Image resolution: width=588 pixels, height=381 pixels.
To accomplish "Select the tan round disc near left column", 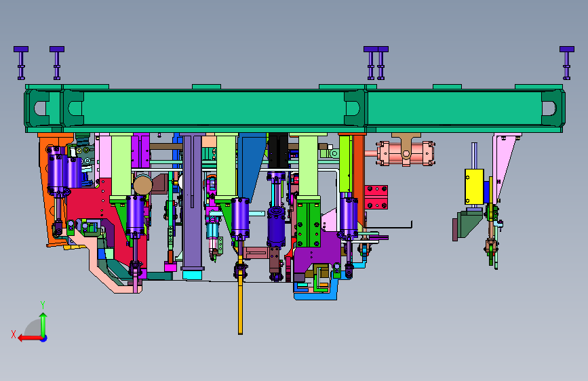I will click(143, 185).
